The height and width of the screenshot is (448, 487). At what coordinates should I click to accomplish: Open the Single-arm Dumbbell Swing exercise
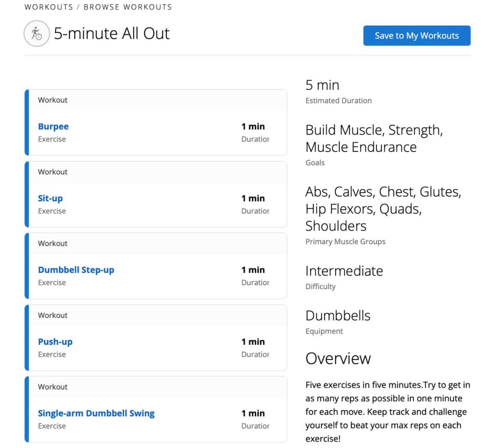click(96, 413)
